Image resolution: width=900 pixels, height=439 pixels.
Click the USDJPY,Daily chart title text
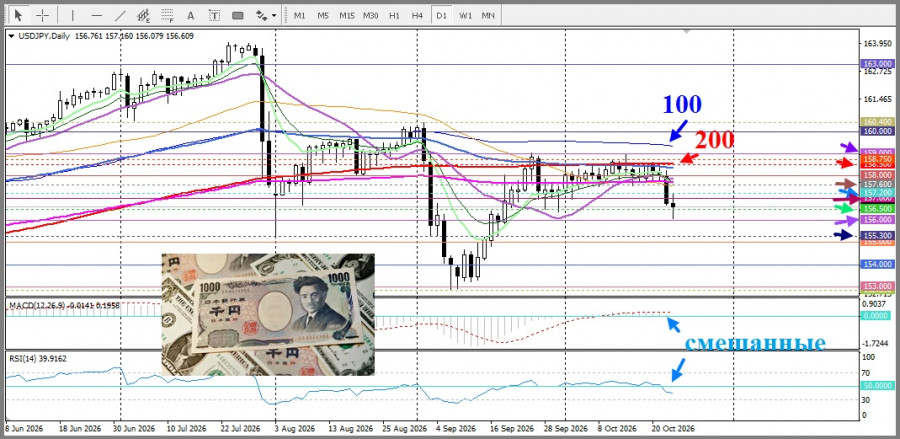[43, 36]
